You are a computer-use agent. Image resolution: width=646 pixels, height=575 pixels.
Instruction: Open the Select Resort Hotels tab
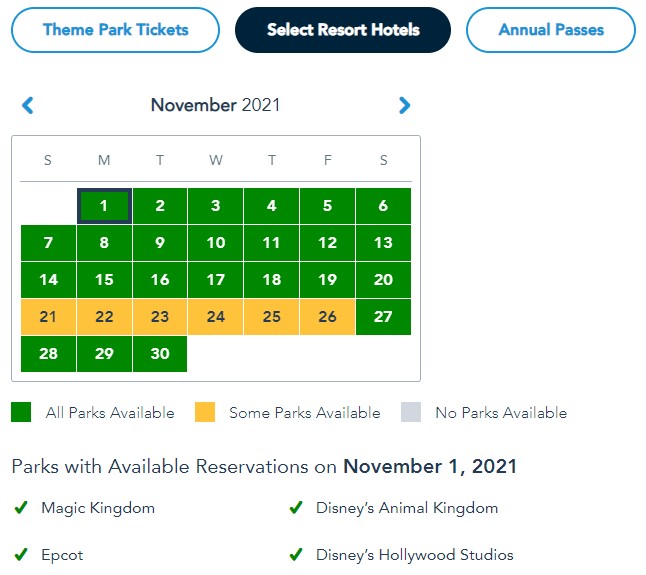tap(343, 30)
